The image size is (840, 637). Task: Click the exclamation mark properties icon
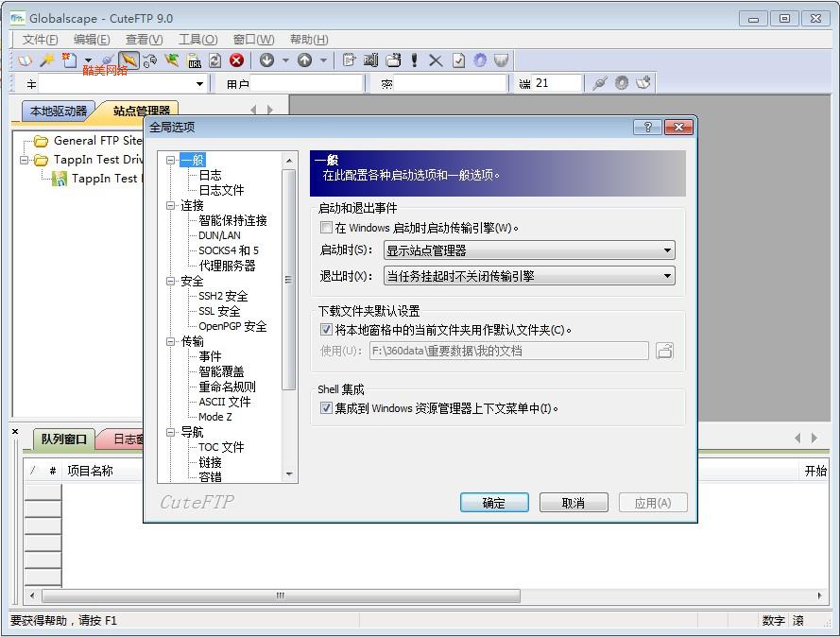click(x=414, y=60)
